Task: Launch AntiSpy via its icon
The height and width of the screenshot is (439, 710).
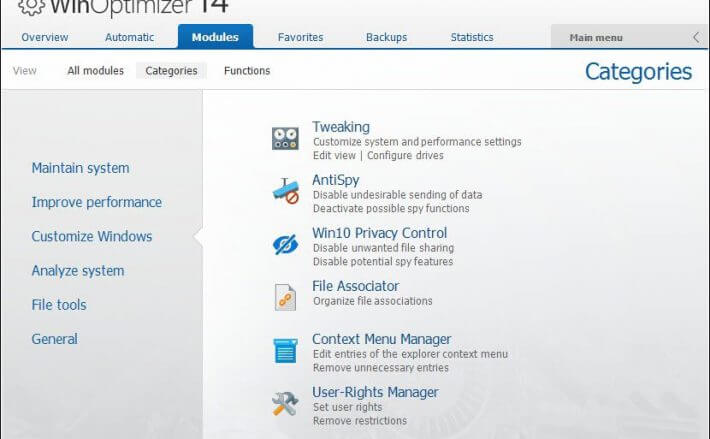Action: 285,191
